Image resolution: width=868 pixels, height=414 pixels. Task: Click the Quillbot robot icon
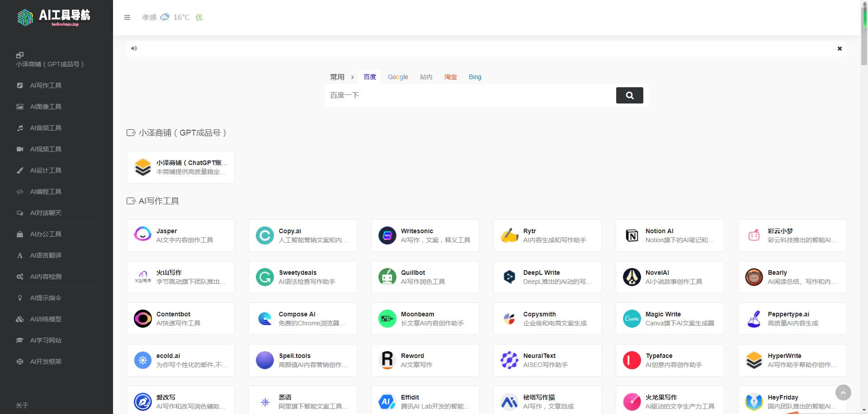[387, 277]
